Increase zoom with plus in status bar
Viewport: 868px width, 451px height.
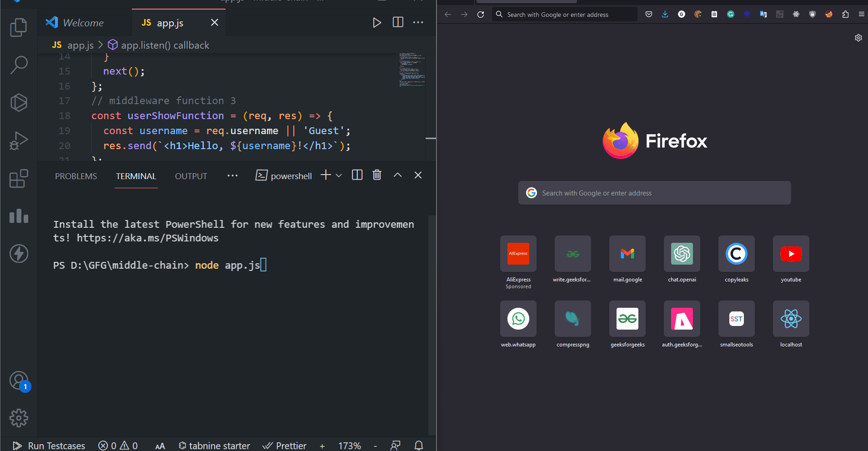tap(322, 446)
